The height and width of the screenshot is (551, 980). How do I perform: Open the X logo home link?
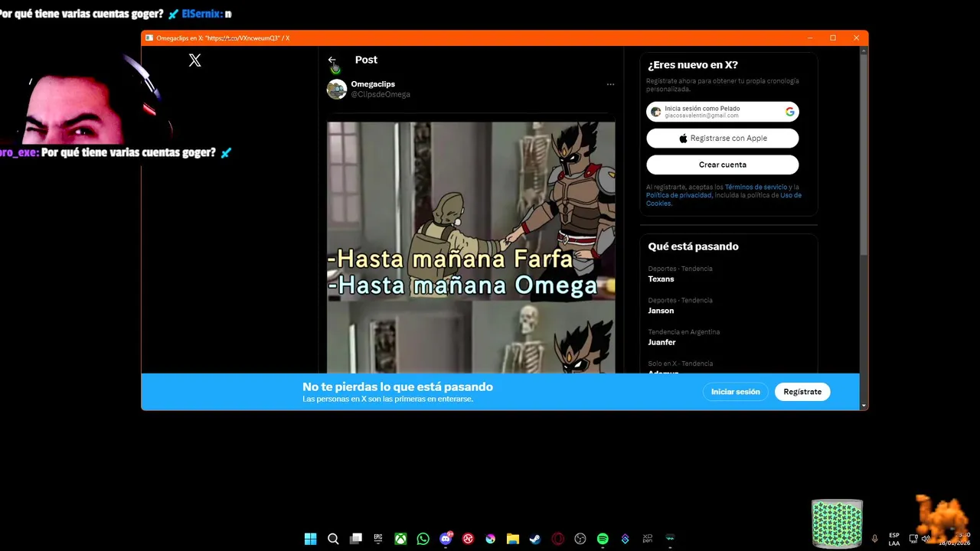(x=195, y=60)
